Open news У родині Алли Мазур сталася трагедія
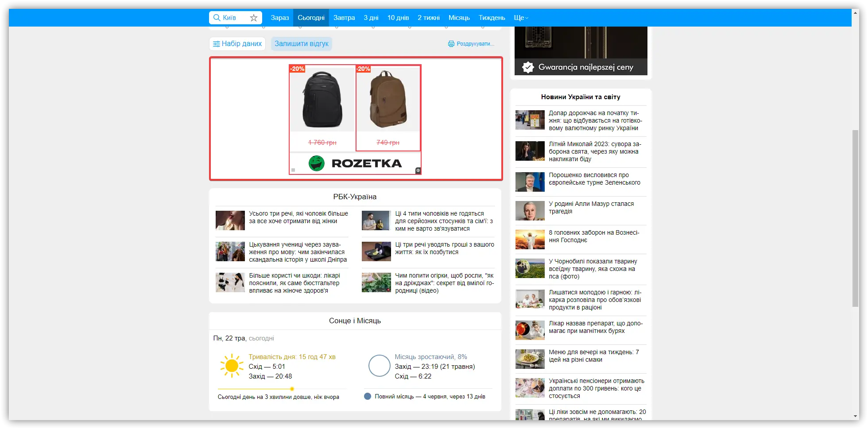Viewport: 868px width, 429px height. click(591, 208)
